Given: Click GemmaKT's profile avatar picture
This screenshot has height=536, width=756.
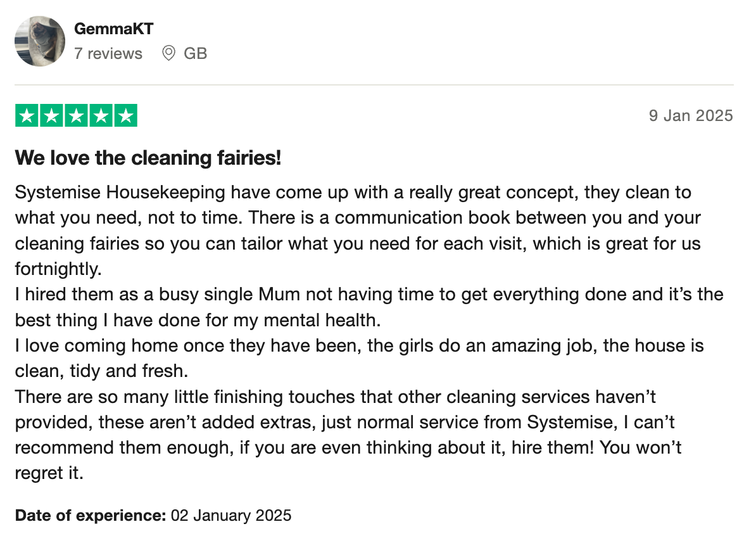Looking at the screenshot, I should 40,41.
